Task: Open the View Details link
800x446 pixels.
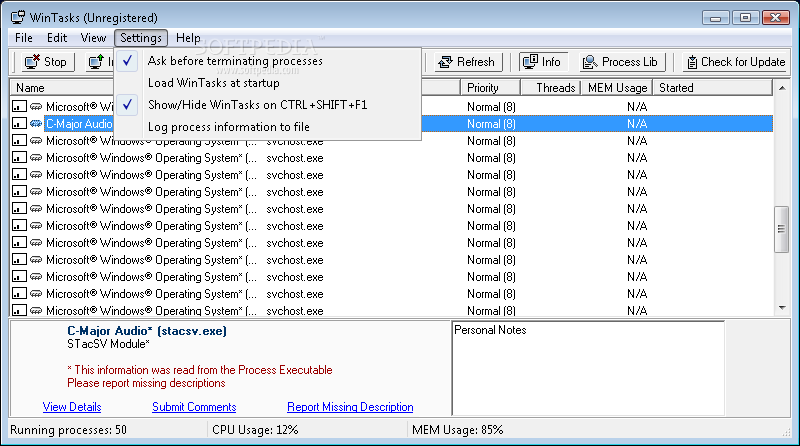Action: pyautogui.click(x=72, y=407)
